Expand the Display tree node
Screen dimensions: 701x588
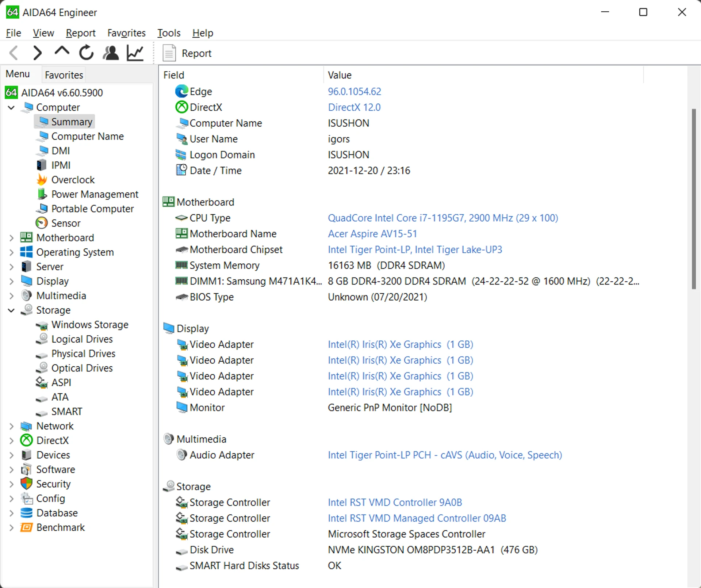tap(11, 281)
